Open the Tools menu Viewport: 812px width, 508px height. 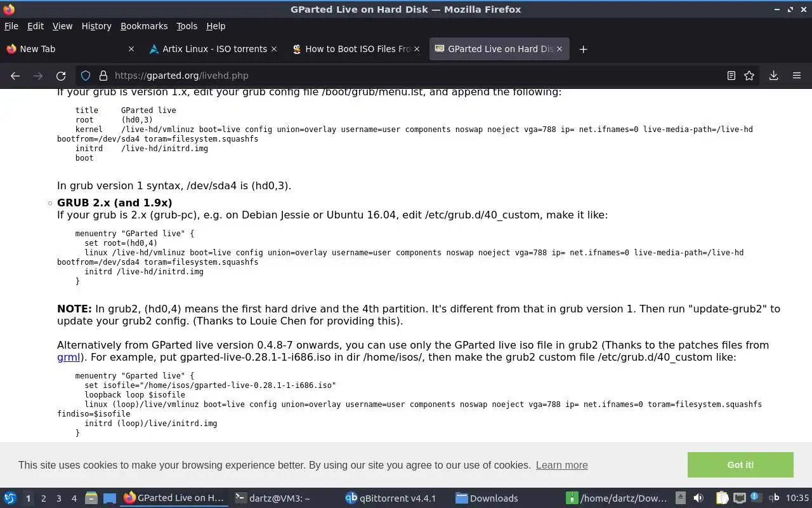click(x=187, y=26)
